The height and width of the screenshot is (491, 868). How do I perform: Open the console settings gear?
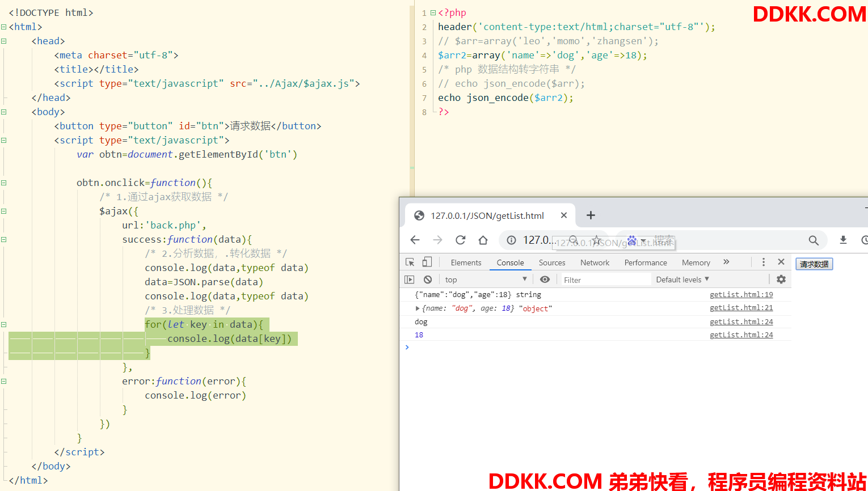pos(781,280)
